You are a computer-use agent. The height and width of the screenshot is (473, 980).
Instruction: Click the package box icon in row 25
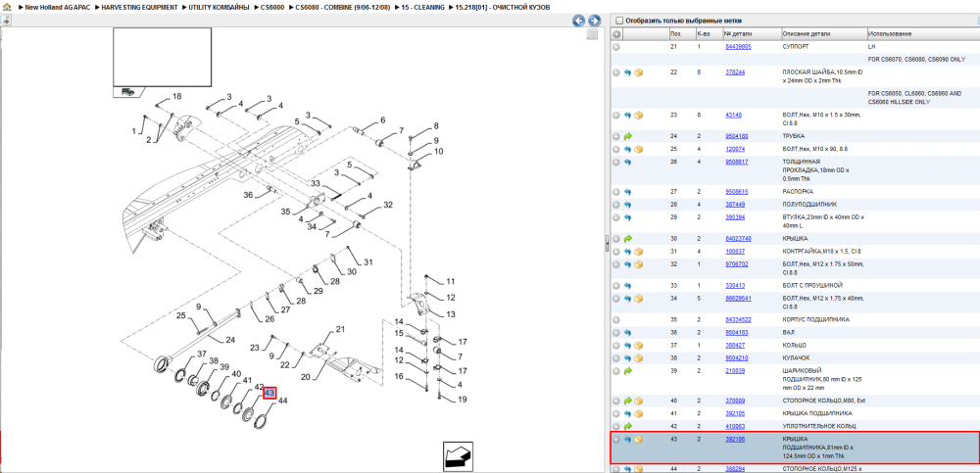point(638,149)
